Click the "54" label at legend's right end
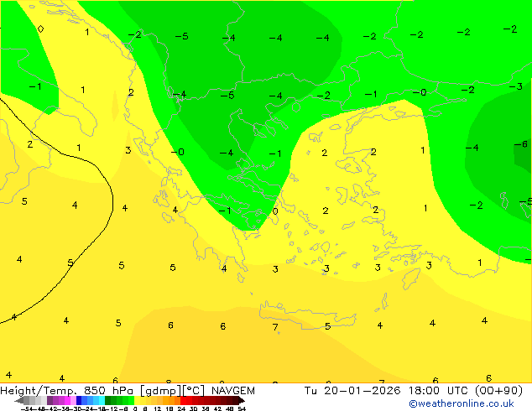This screenshot has height=411, width=532. coord(242,409)
